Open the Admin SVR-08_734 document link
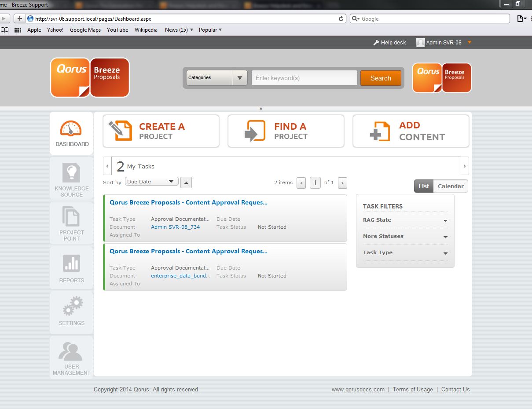The image size is (532, 409). (175, 227)
